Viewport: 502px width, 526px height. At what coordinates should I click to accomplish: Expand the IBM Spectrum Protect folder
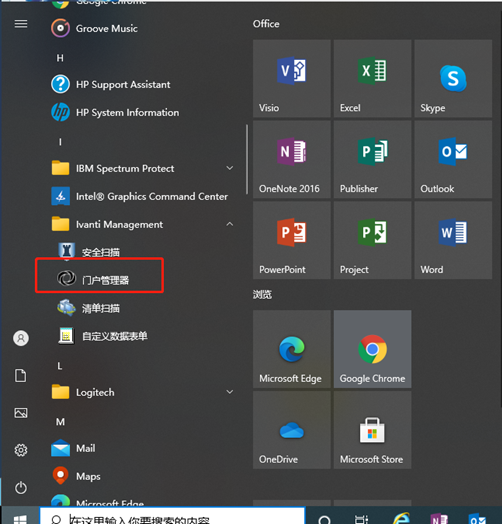(x=141, y=168)
